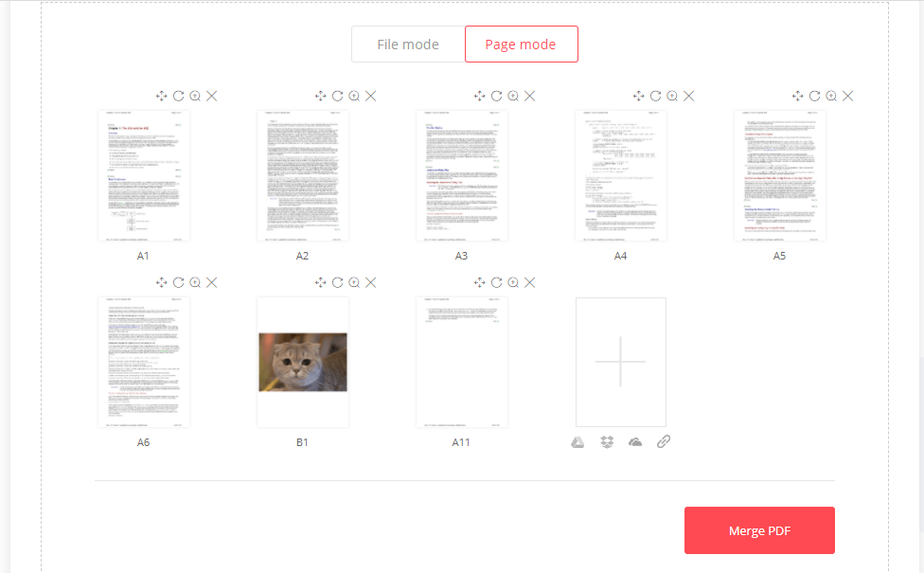The height and width of the screenshot is (573, 924).
Task: Click the move handle above page A11
Action: [x=480, y=282]
